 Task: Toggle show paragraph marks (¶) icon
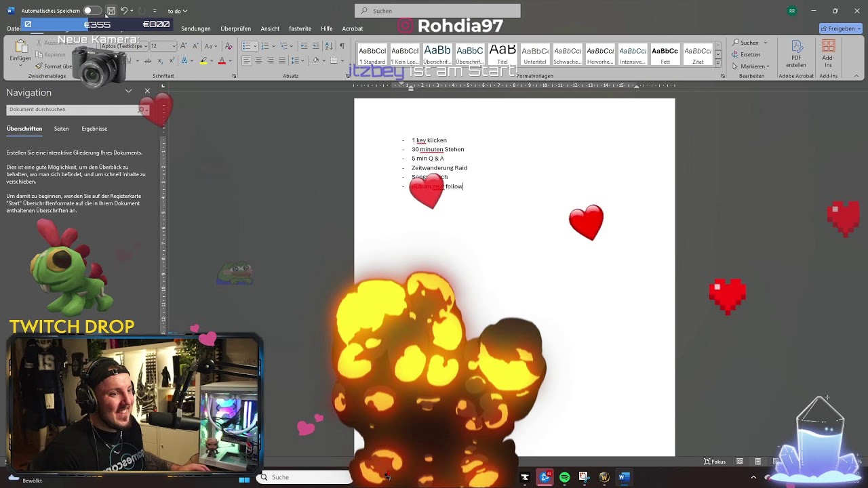pos(342,46)
